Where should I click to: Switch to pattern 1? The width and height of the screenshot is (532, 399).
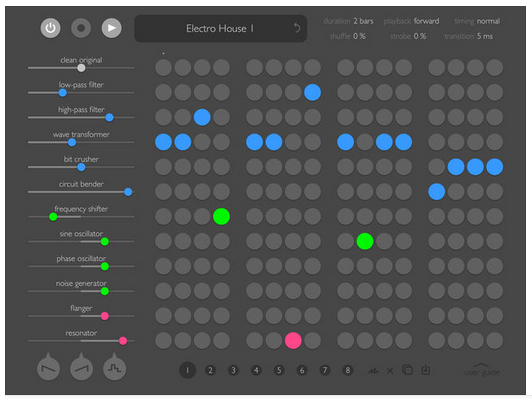(x=188, y=370)
